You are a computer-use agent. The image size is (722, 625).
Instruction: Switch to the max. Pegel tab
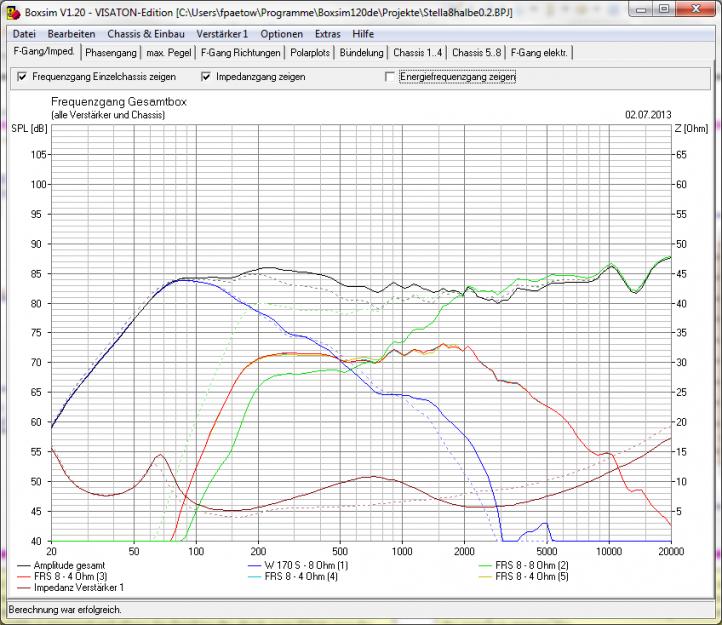(x=169, y=53)
